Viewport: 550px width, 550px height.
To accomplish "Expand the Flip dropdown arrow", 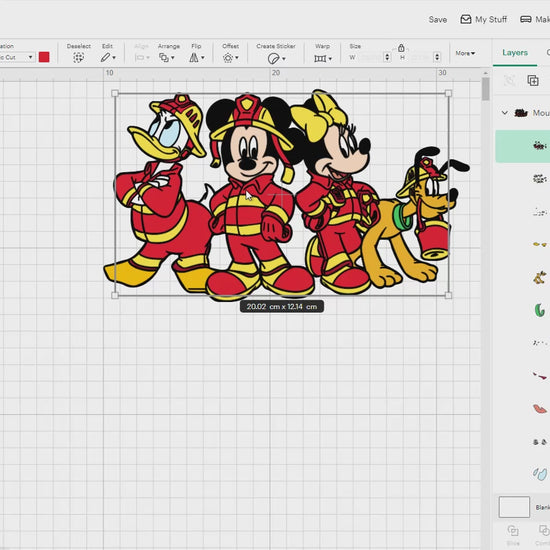I will (203, 58).
